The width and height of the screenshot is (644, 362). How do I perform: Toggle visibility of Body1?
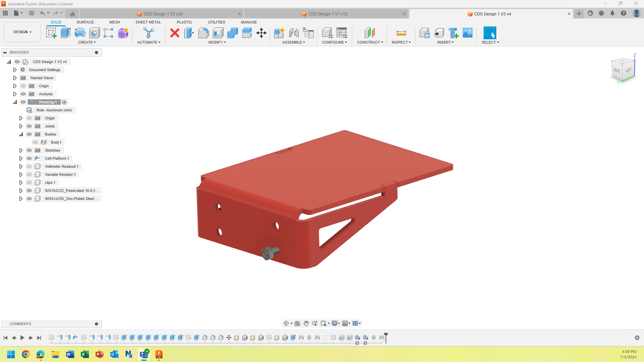pos(35,142)
